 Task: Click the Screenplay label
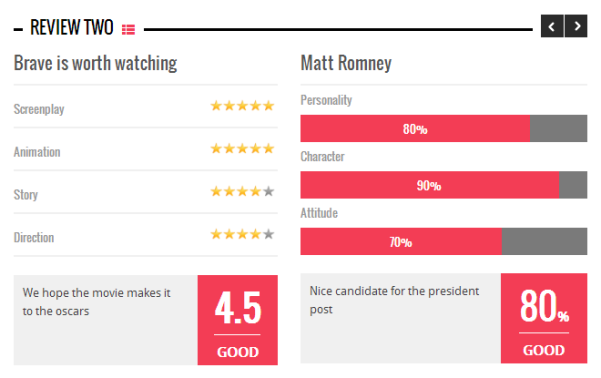(39, 109)
